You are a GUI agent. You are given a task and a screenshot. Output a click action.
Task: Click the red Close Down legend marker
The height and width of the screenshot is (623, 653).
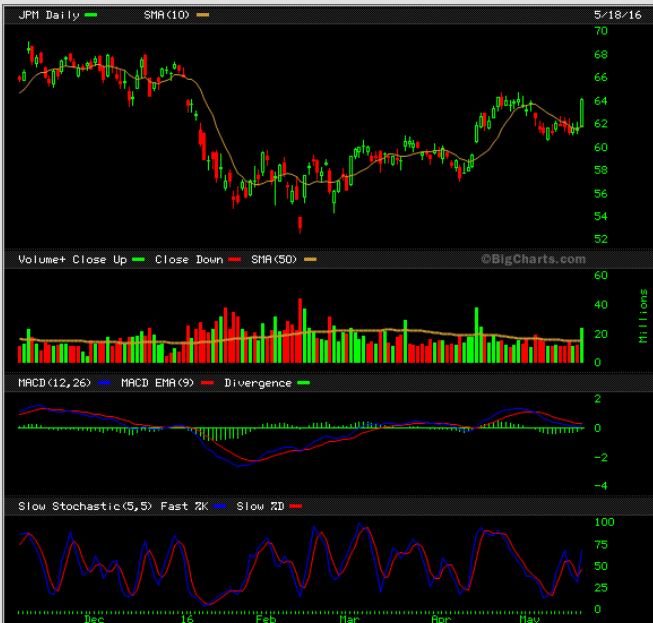pos(237,260)
